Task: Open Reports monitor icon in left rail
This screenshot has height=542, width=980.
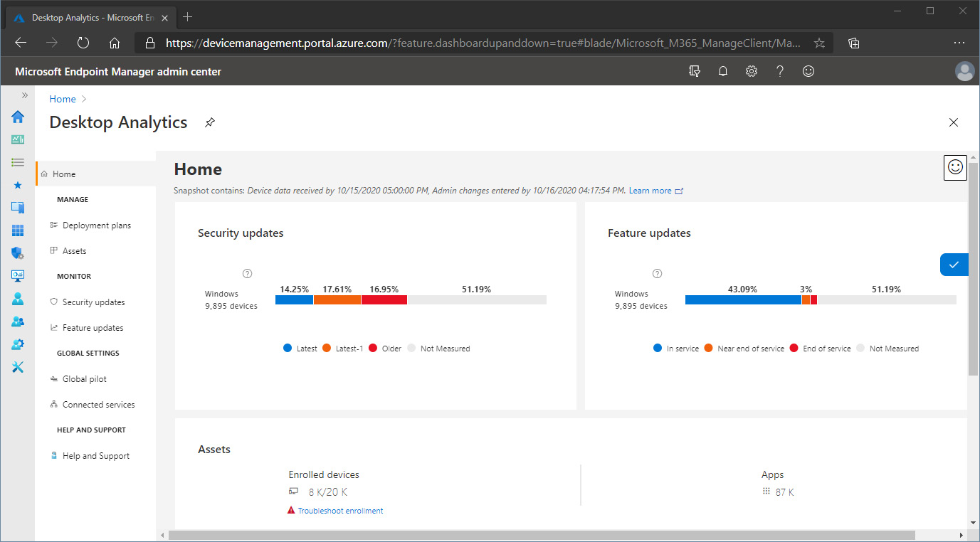Action: (18, 276)
